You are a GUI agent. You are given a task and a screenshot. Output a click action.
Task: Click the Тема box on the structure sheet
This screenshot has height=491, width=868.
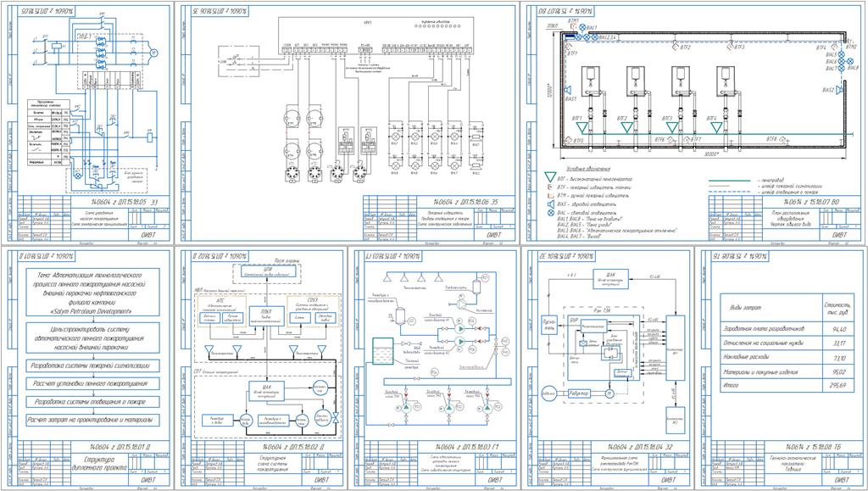[x=92, y=293]
